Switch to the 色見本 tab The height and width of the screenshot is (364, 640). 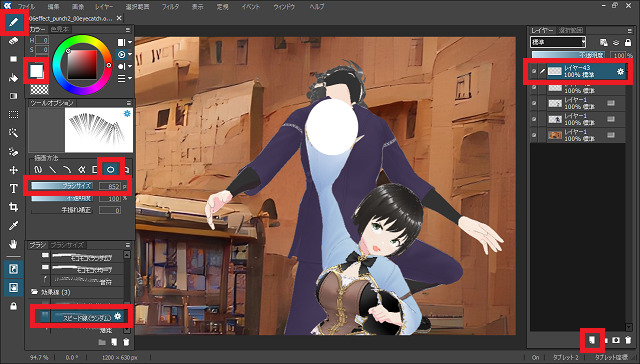click(60, 29)
